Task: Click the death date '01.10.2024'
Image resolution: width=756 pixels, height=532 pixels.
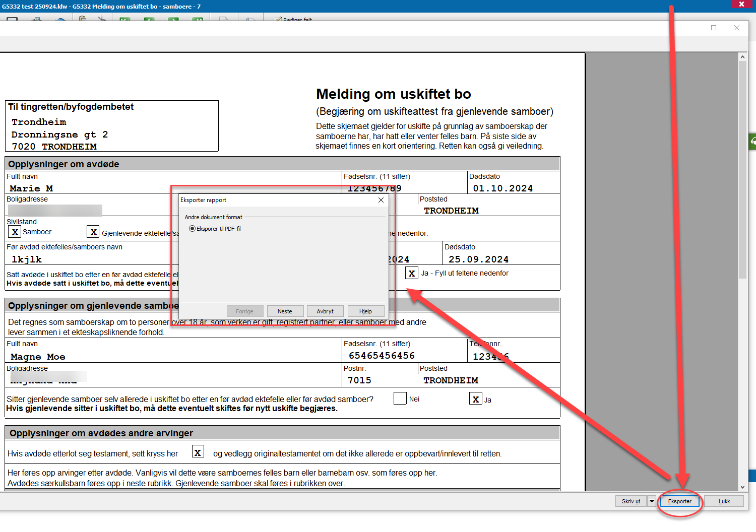Action: 502,188
